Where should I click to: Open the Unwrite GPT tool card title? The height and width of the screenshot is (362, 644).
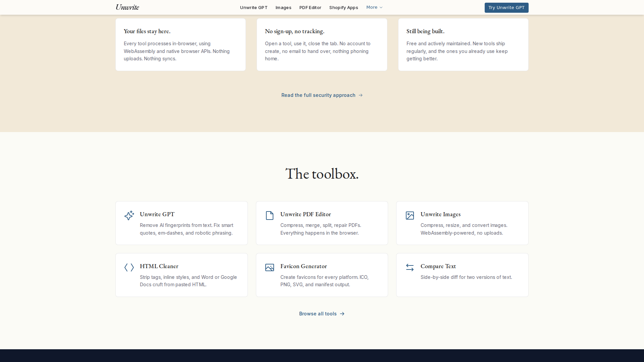[x=157, y=214]
